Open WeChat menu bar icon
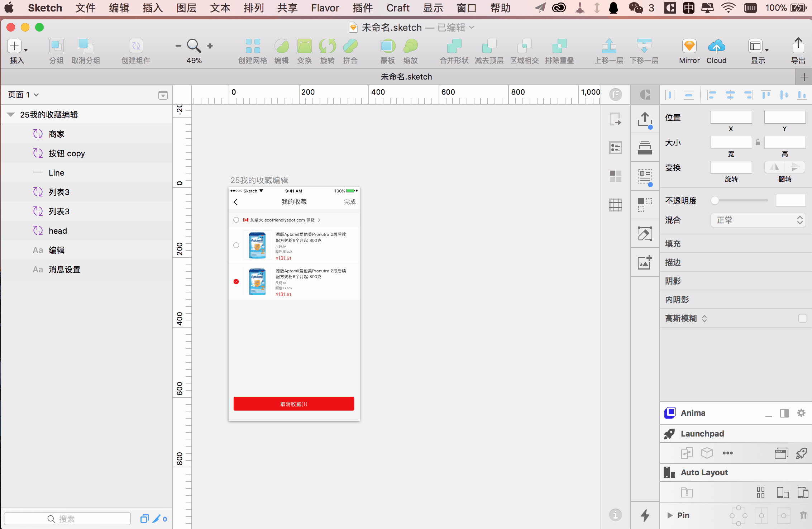812x529 pixels. pyautogui.click(x=636, y=8)
